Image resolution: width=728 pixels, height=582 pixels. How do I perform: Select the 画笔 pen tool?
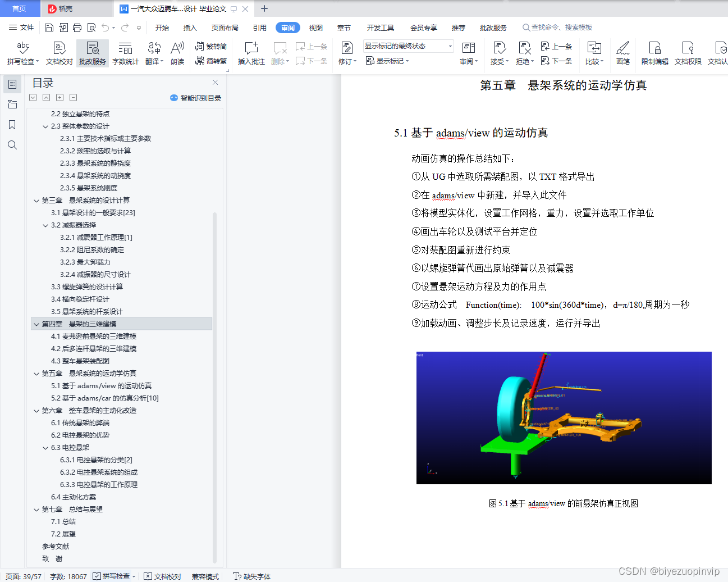623,53
